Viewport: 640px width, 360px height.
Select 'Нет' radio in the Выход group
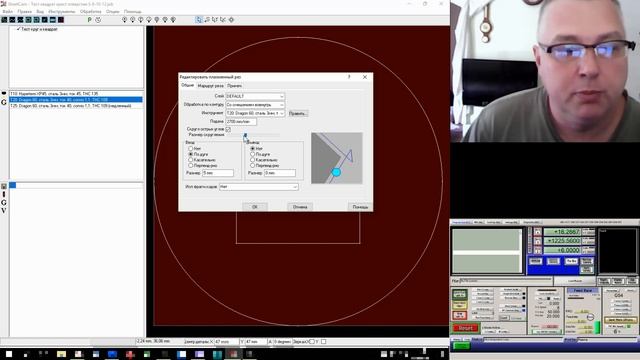253,149
